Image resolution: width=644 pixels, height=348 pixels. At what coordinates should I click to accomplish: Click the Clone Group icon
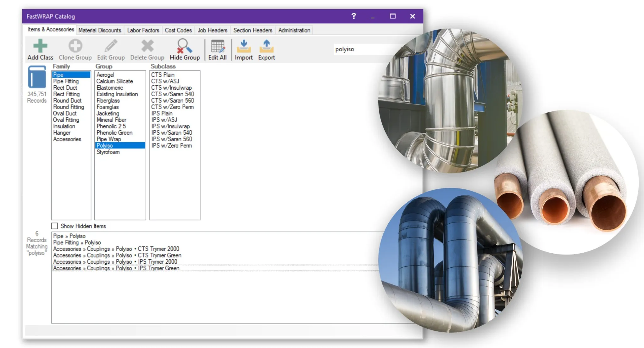coord(75,46)
